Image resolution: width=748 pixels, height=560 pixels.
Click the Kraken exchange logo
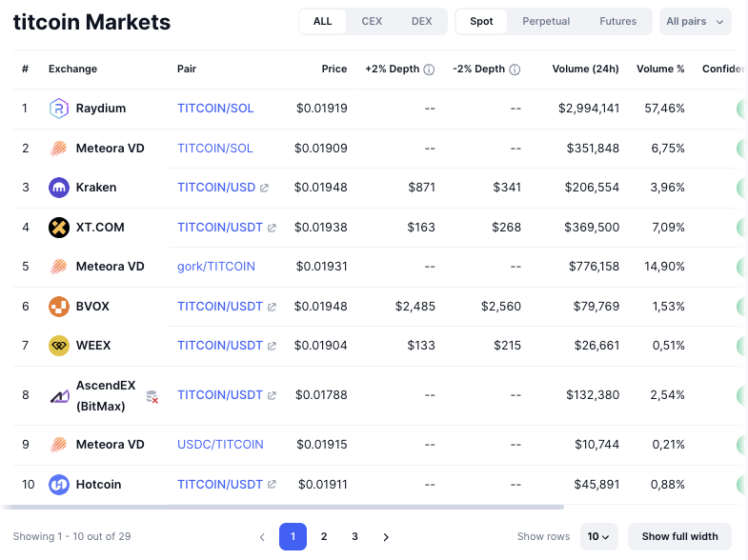coord(59,188)
